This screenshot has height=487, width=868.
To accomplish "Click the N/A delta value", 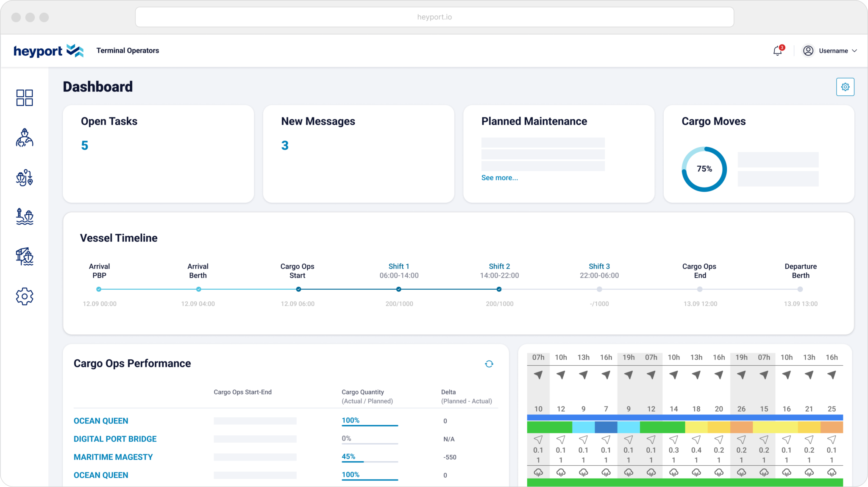I will coord(449,439).
